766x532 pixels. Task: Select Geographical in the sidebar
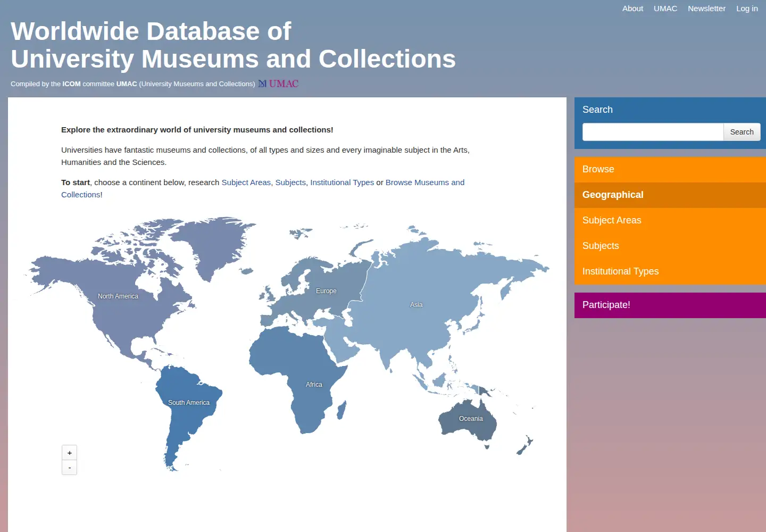click(x=670, y=195)
